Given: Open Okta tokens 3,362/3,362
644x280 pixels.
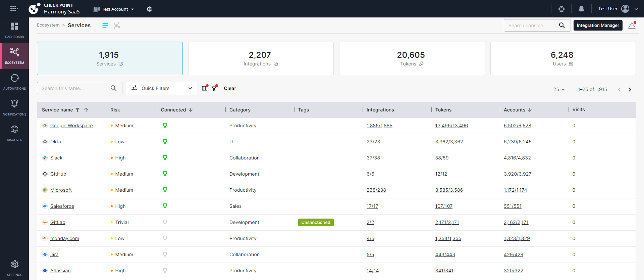Looking at the screenshot, I should (449, 142).
